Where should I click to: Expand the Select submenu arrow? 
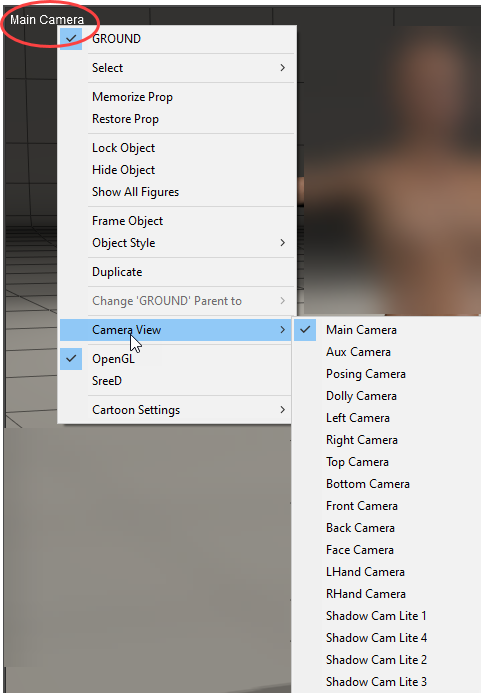(x=282, y=68)
